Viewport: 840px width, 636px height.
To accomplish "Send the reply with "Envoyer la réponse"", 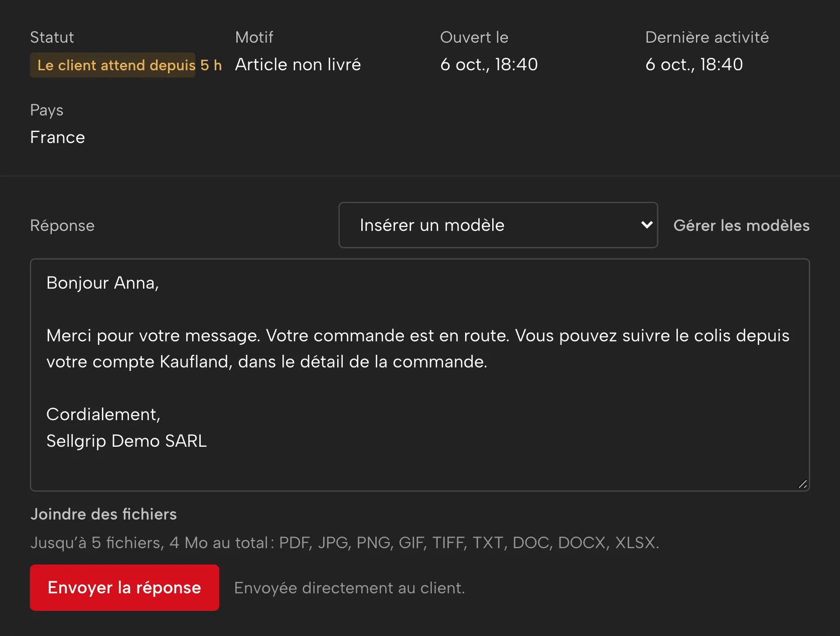I will point(124,587).
